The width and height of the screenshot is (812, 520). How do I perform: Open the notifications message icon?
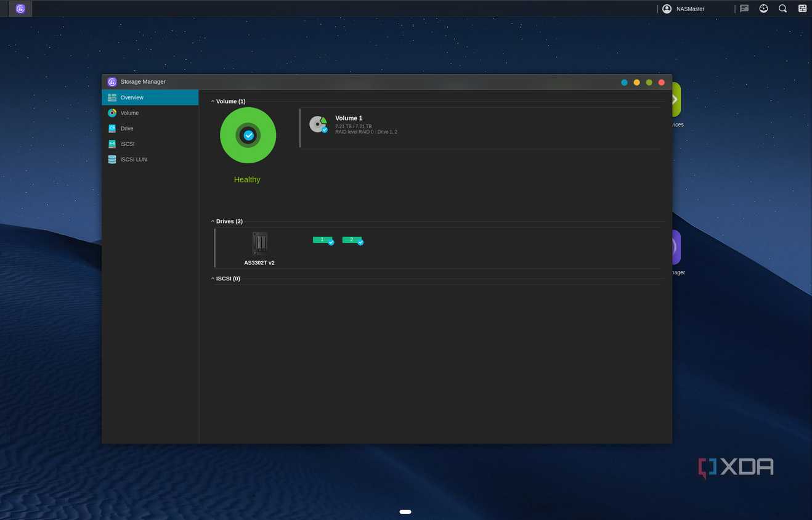744,9
